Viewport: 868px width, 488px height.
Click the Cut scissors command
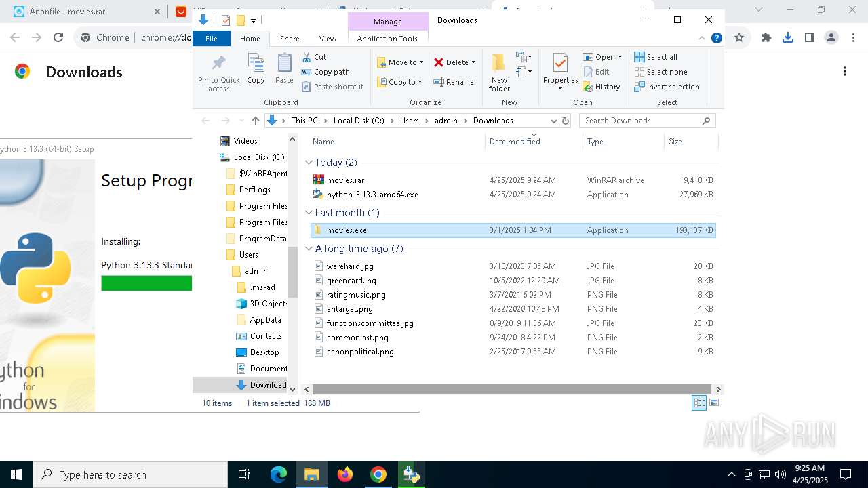(x=314, y=57)
